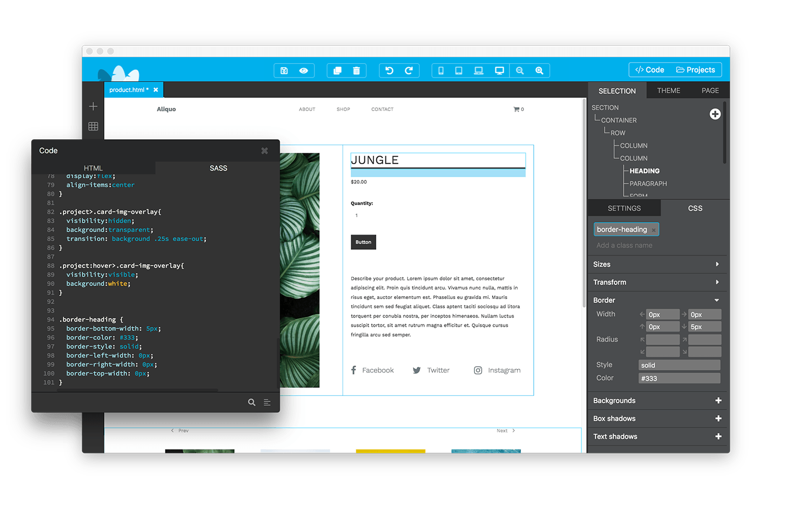The height and width of the screenshot is (507, 812).
Task: Remove the border-heading class tag
Action: tap(654, 230)
